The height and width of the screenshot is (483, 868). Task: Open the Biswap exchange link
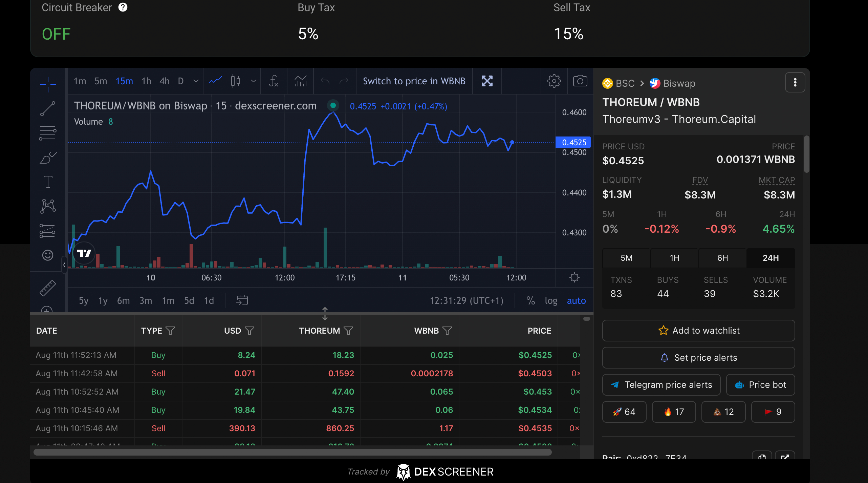672,83
